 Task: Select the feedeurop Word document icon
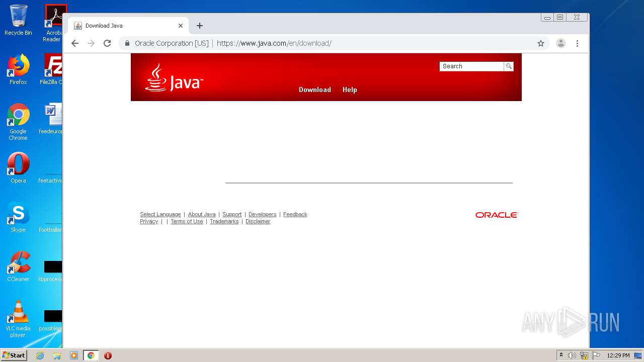click(x=52, y=119)
